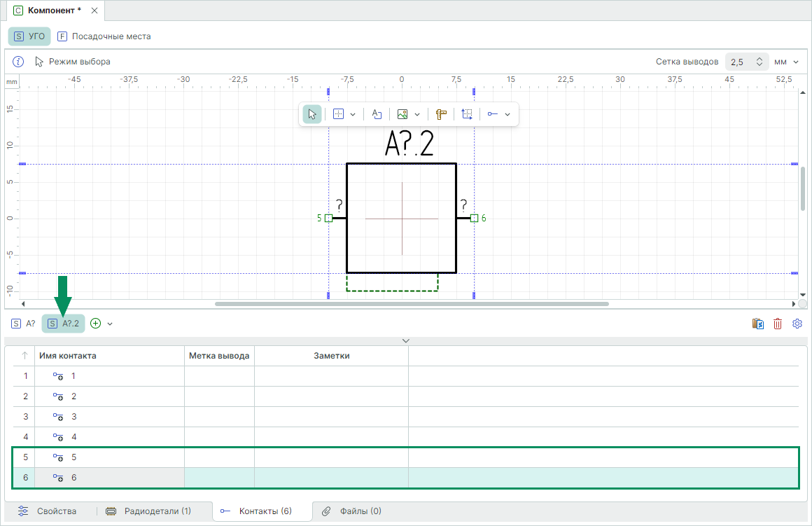
Task: Switch to the Посадочные места tab
Action: tap(104, 36)
